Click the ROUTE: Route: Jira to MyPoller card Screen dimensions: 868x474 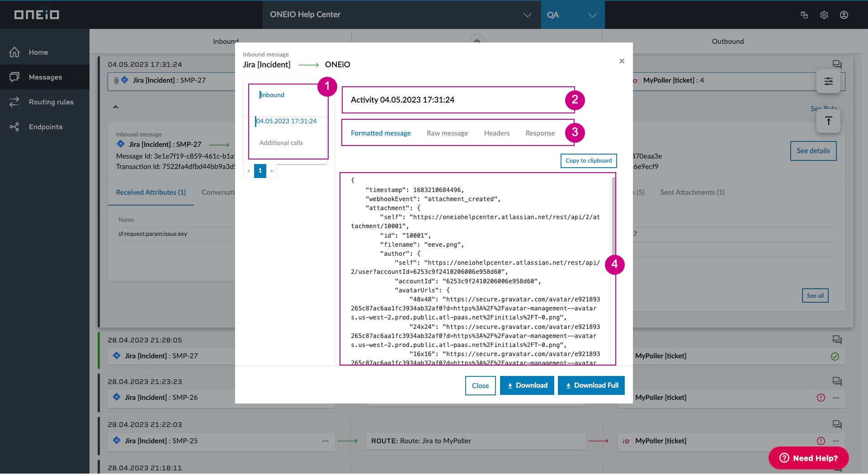476,441
